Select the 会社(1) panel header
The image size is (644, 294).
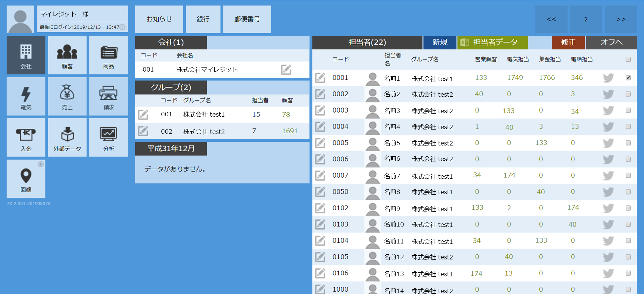(171, 42)
